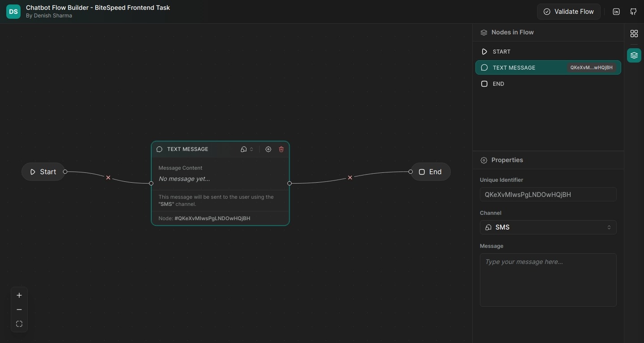644x343 pixels.
Task: Click the play icon inside Start node
Action: (x=33, y=172)
